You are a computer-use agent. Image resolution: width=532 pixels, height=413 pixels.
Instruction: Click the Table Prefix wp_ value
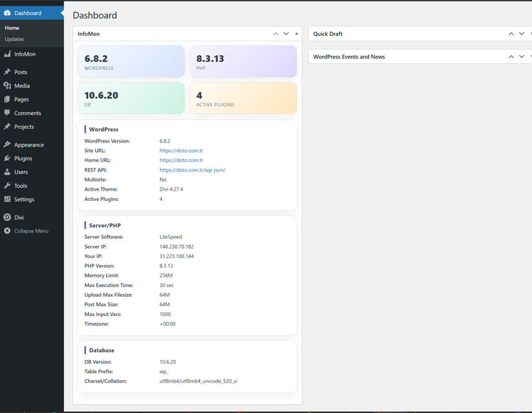click(164, 372)
